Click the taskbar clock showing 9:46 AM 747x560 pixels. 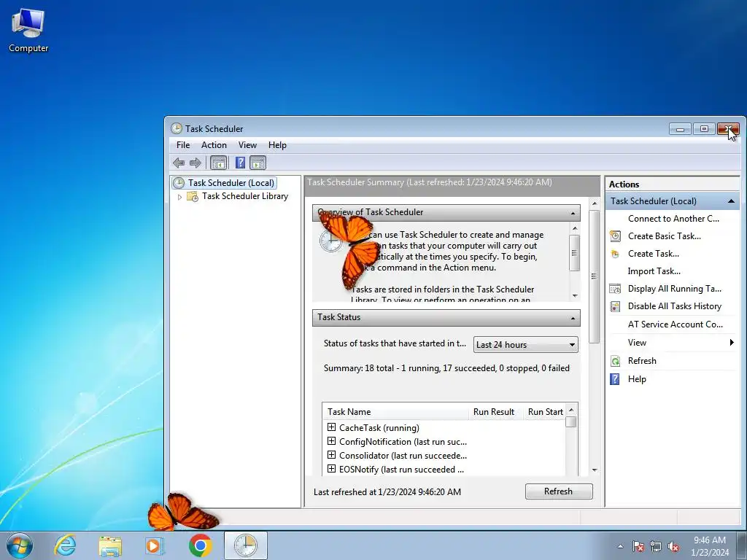click(710, 546)
